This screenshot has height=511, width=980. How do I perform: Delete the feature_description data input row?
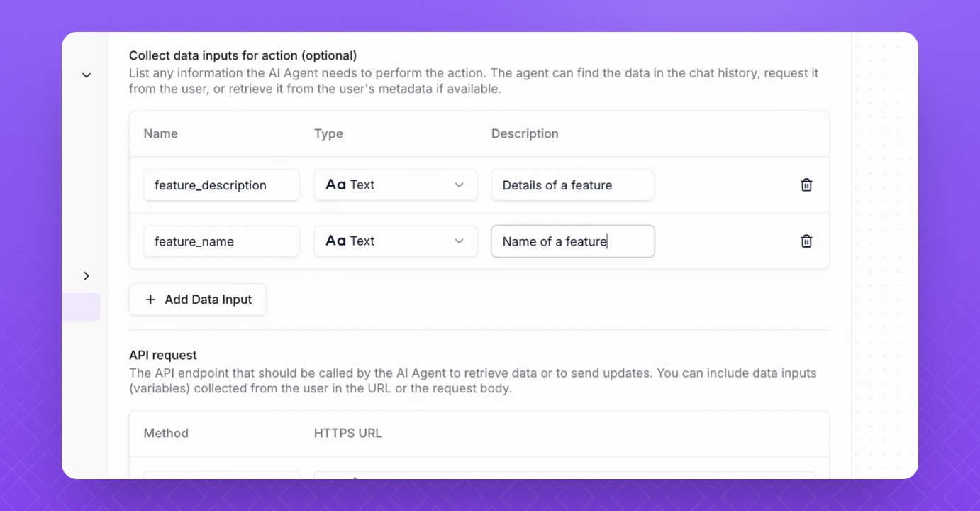click(x=806, y=185)
